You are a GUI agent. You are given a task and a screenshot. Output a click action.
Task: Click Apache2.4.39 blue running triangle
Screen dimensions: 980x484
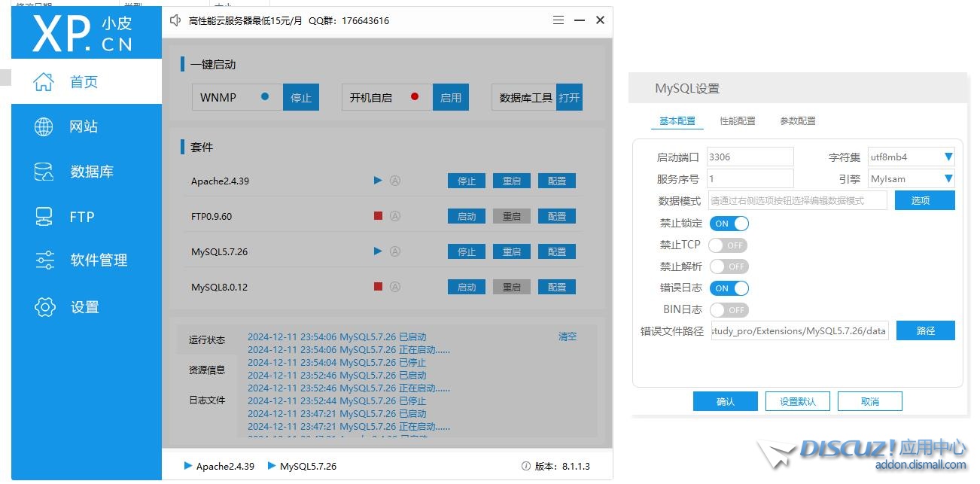tap(379, 181)
